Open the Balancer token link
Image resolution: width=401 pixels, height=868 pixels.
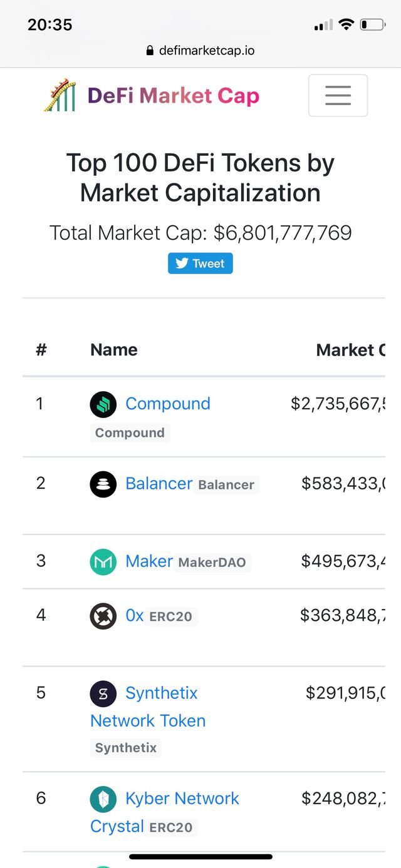(159, 483)
